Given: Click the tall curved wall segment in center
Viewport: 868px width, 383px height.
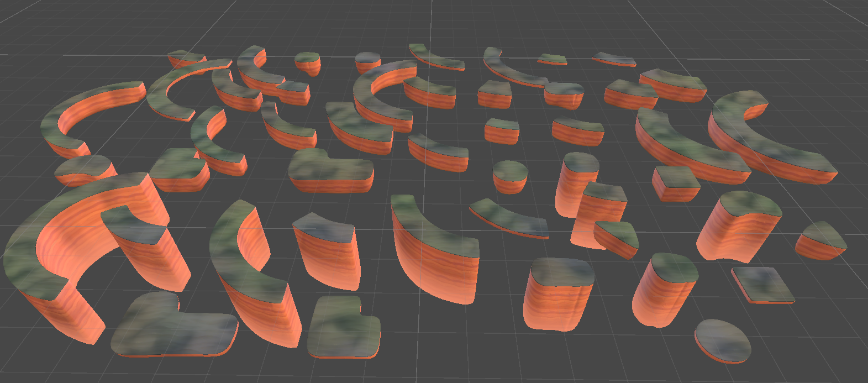Looking at the screenshot, I should pos(434,249).
